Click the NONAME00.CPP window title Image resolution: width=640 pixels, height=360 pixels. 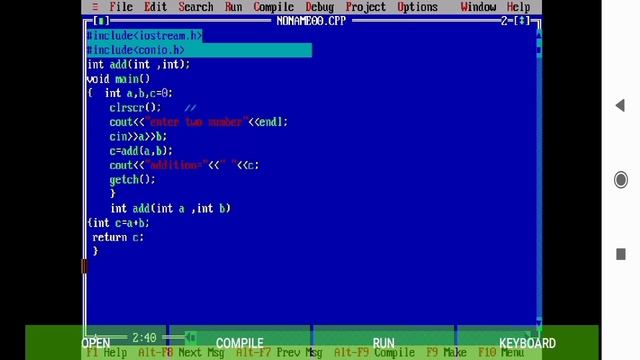coord(311,21)
